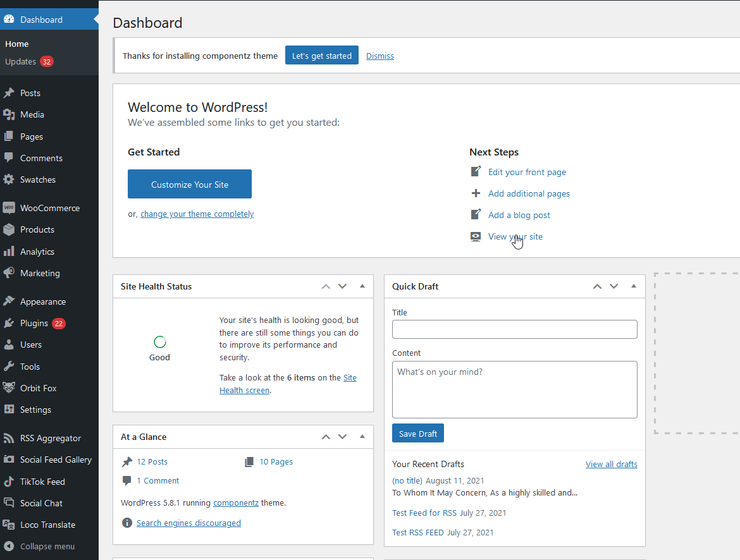Image resolution: width=740 pixels, height=560 pixels.
Task: Click the info icon beside Search engines discouraged
Action: coord(127,523)
